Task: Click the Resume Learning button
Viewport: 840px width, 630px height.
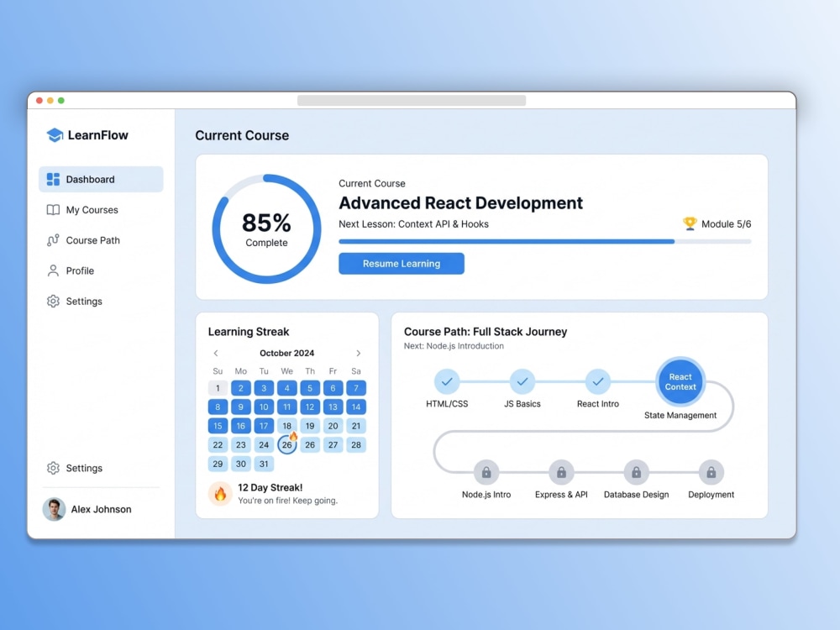Action: pos(402,264)
